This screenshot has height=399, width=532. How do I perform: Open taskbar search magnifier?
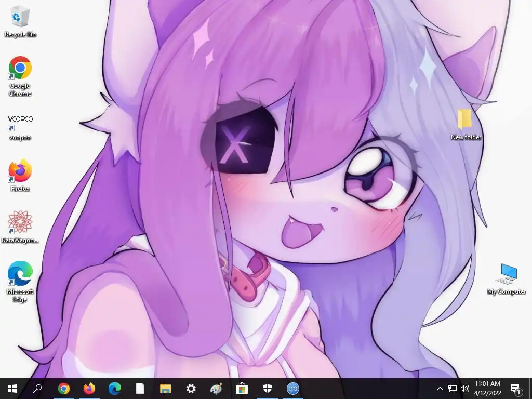37,389
